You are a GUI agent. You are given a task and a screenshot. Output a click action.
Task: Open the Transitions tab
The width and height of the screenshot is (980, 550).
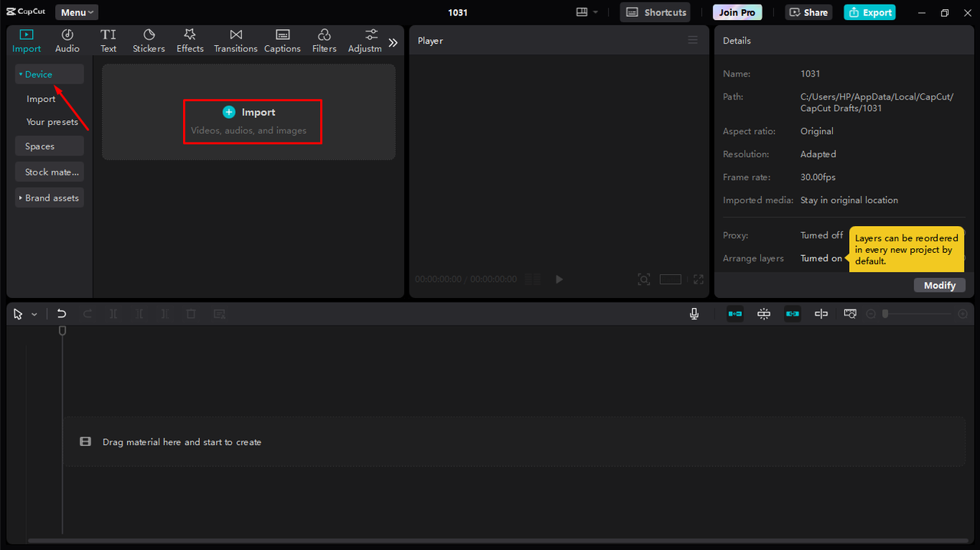236,41
